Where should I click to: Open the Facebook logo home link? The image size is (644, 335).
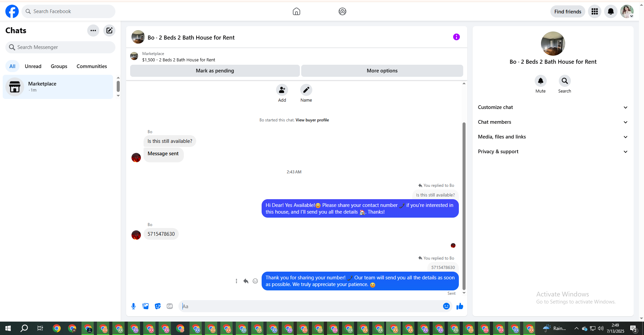coord(12,11)
